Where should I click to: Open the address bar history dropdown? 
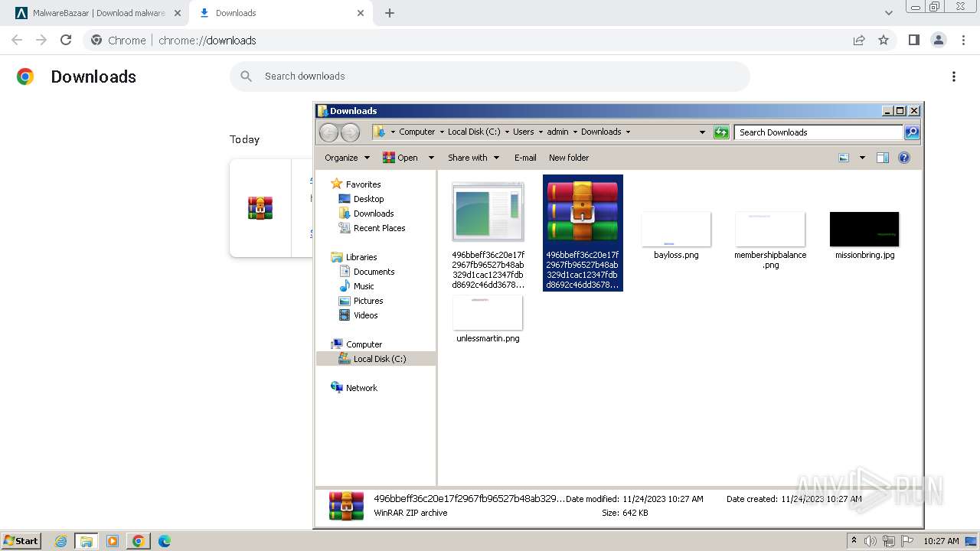(x=702, y=132)
